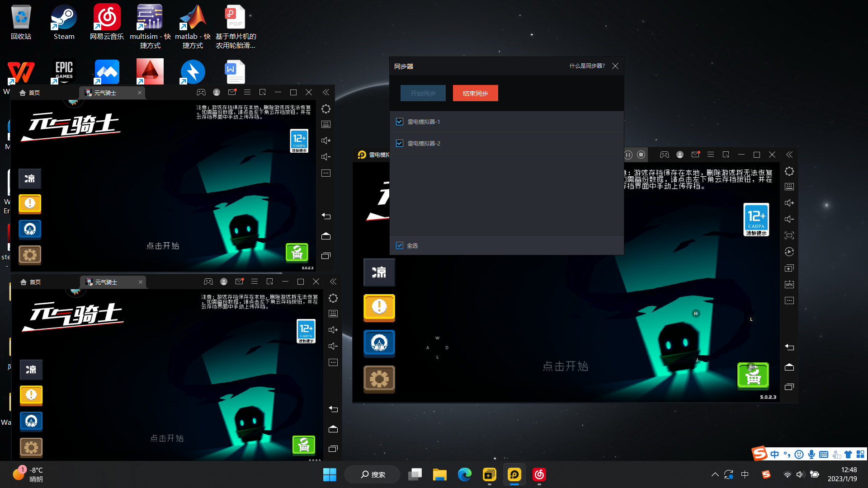Pause operation recording in right emulator titlebar
This screenshot has height=488, width=868.
point(628,155)
